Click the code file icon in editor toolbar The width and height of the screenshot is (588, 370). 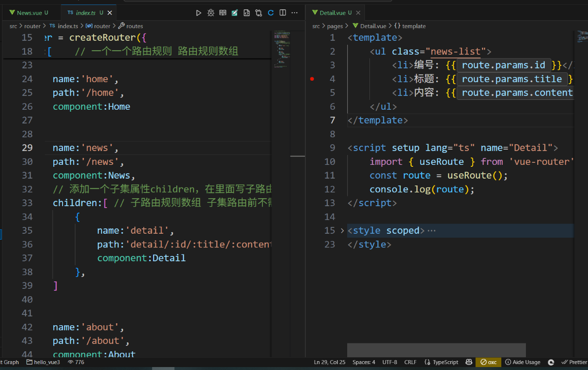tap(246, 13)
